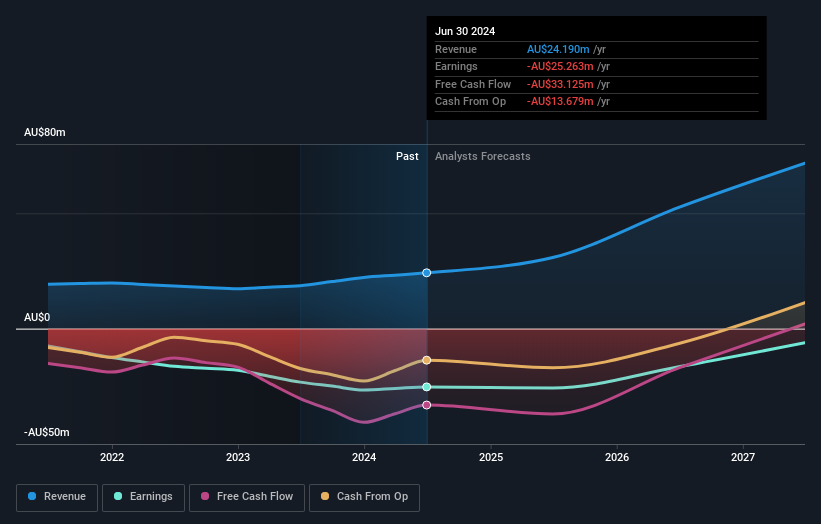Click the orange Cash From Op data point
Screen dimensions: 821x524
427,360
